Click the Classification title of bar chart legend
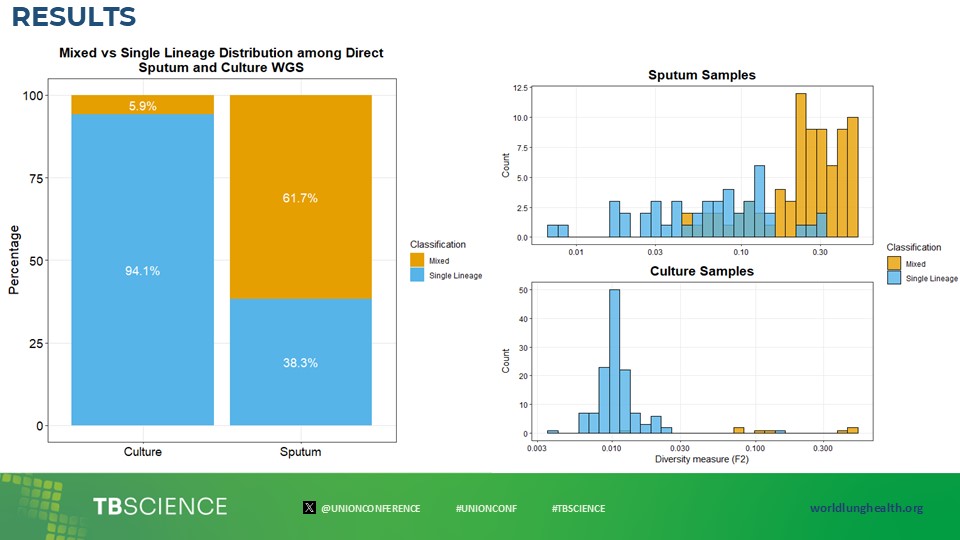 438,244
